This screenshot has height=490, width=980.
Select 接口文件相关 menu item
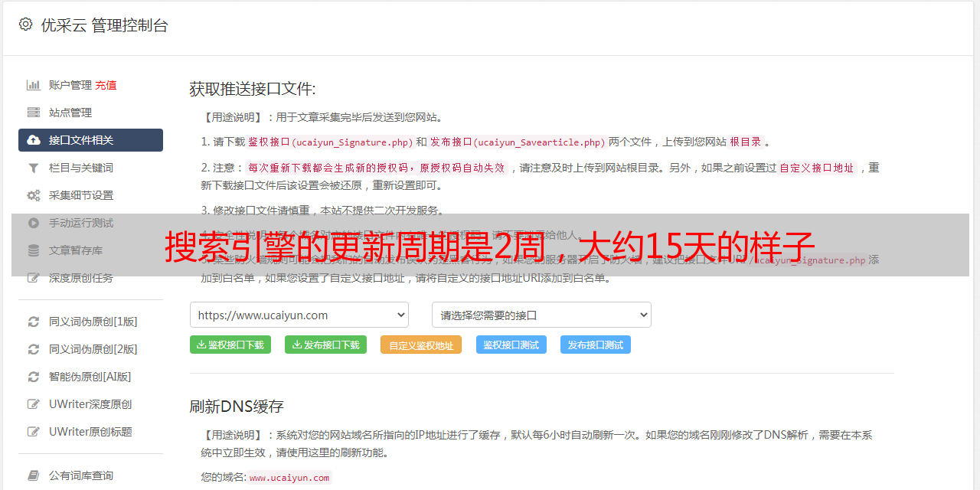point(90,140)
